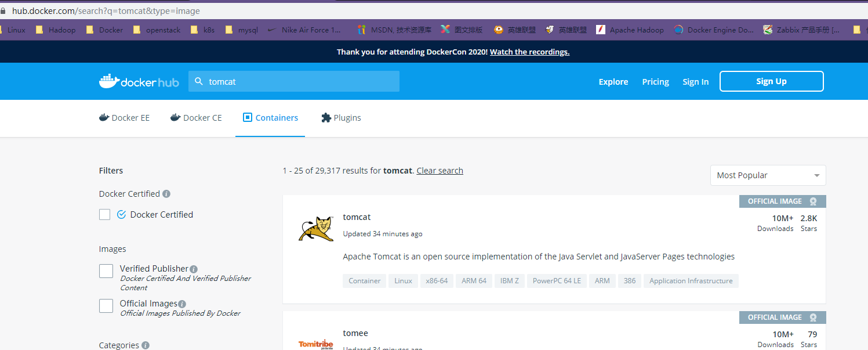Click the tomcat search input field
868x350 pixels.
point(294,81)
